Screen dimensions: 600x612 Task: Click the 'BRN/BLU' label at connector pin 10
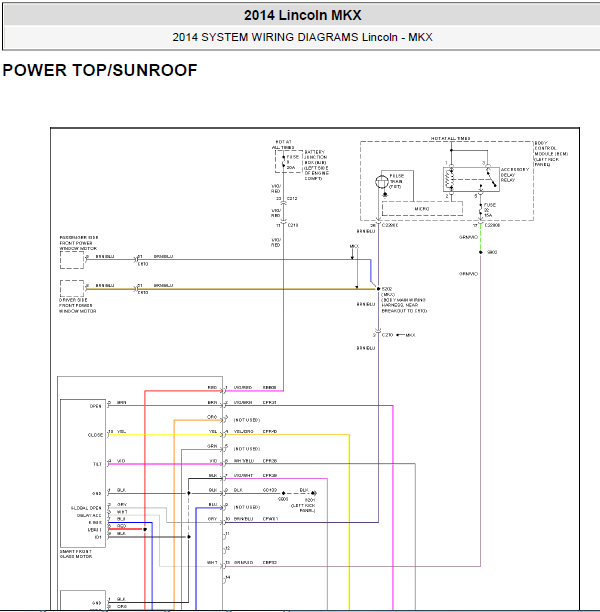tap(244, 519)
